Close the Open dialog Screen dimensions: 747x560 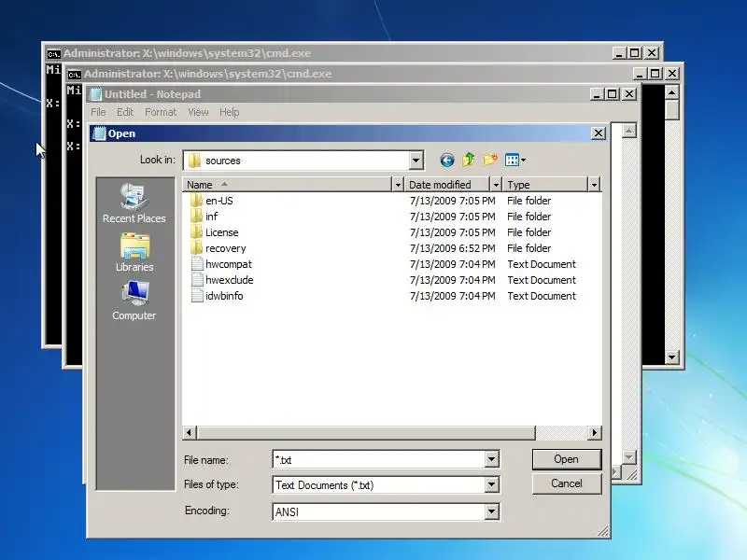(x=599, y=133)
